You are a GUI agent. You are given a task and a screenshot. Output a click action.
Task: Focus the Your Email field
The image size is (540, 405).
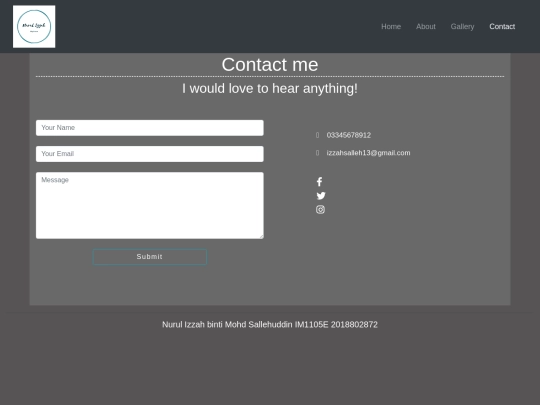(x=150, y=154)
